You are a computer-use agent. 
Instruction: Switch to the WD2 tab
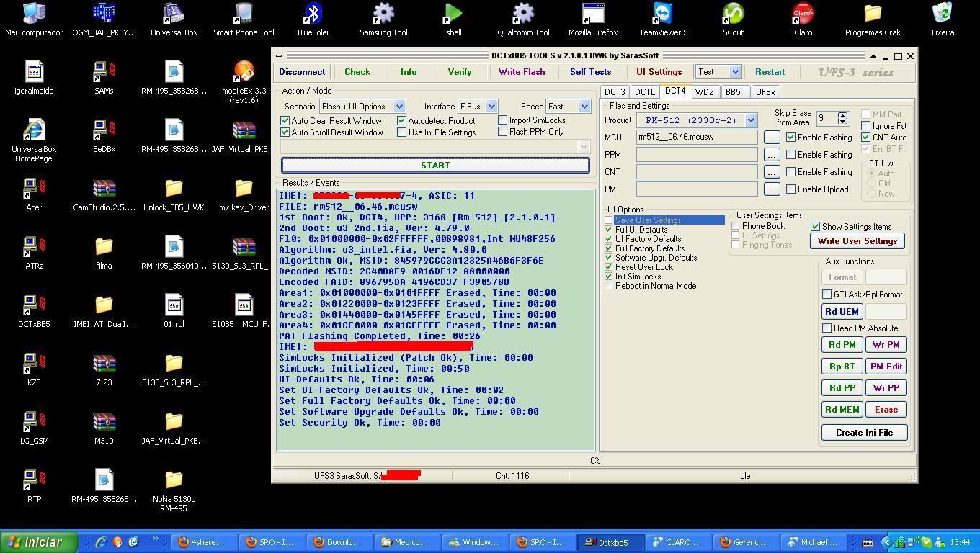click(x=705, y=92)
